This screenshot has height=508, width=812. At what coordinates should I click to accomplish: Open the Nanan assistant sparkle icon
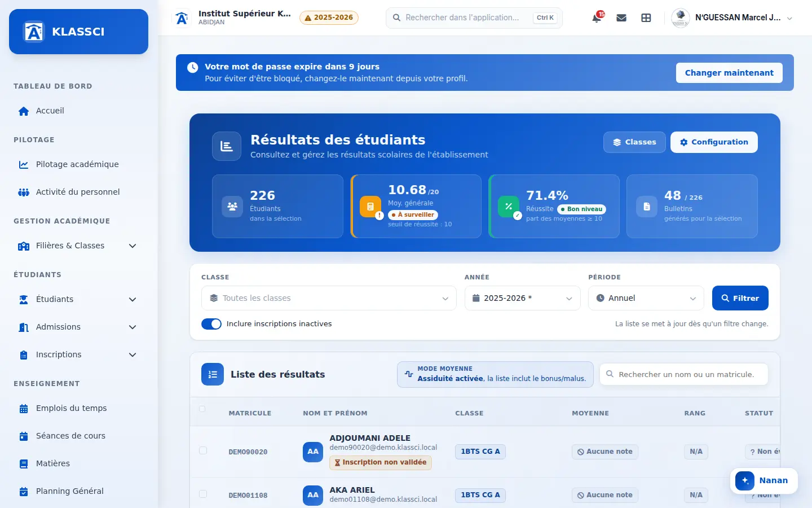(x=745, y=480)
